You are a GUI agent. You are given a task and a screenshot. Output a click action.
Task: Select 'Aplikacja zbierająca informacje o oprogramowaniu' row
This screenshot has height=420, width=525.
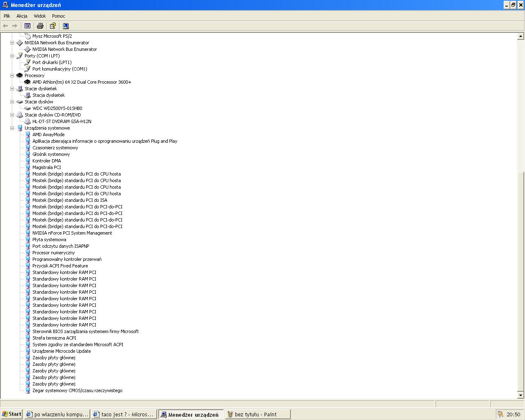(105, 141)
